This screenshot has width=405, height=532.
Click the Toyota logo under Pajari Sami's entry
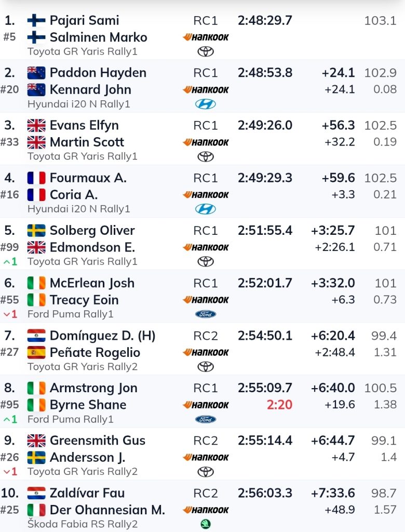206,51
